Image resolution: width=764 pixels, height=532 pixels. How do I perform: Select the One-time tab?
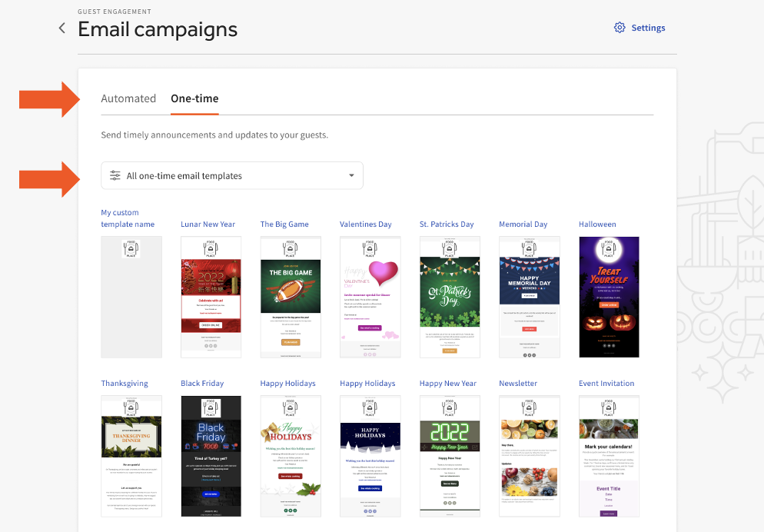(194, 98)
